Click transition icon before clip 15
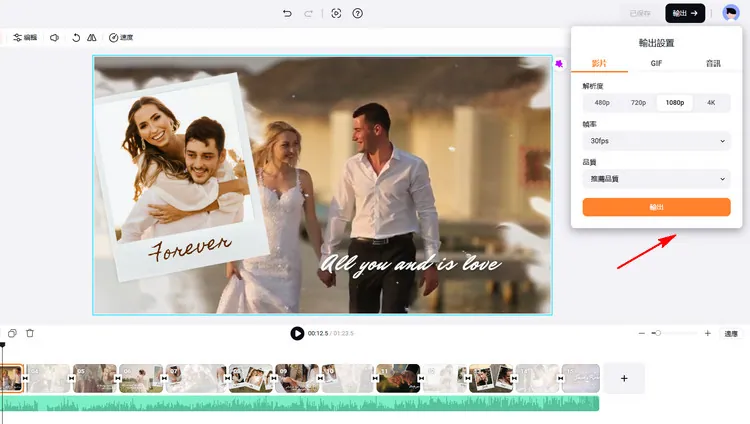Image resolution: width=750 pixels, height=424 pixels. pyautogui.click(x=560, y=379)
